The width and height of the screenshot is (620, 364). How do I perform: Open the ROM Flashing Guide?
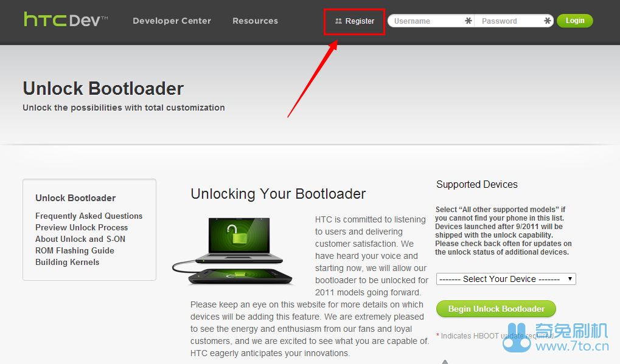pyautogui.click(x=74, y=250)
